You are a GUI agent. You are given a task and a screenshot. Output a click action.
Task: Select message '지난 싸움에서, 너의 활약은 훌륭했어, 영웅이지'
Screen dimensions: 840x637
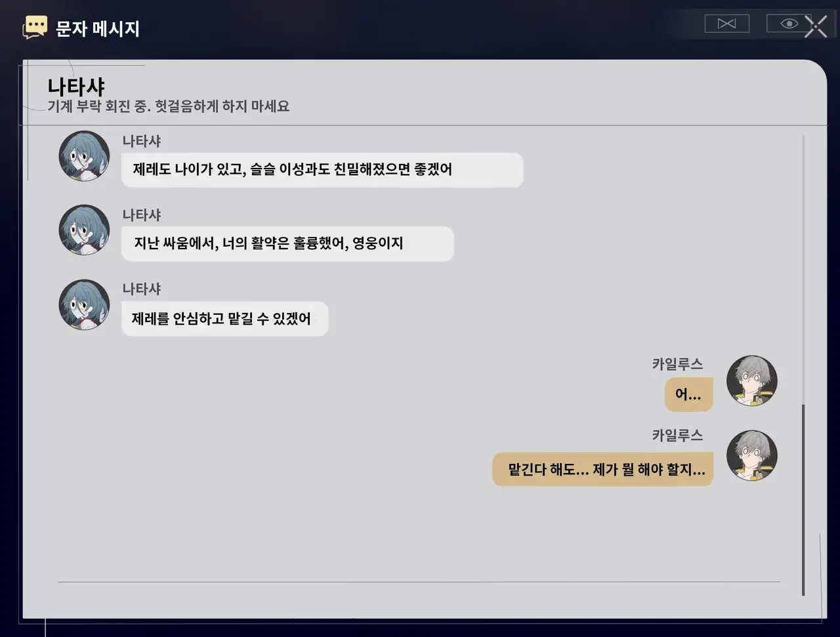pos(287,243)
